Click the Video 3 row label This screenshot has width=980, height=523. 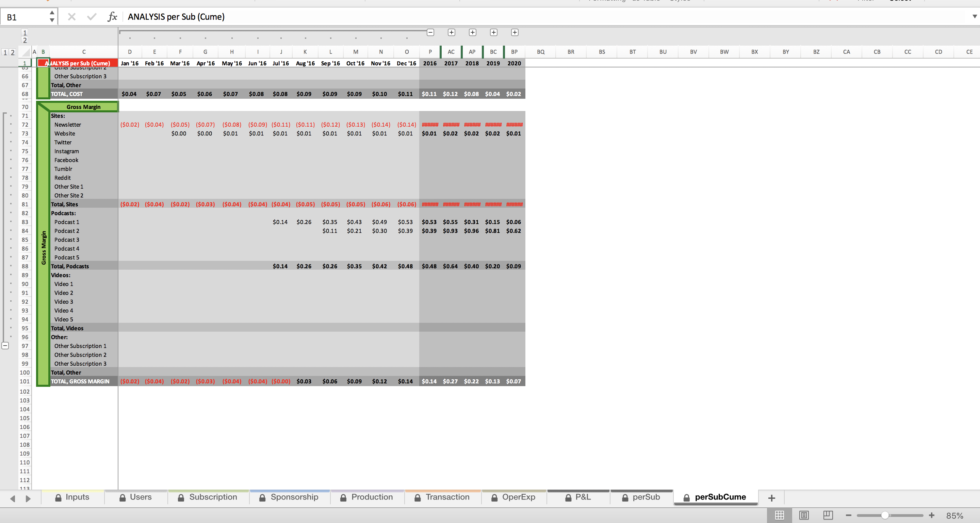[64, 301]
